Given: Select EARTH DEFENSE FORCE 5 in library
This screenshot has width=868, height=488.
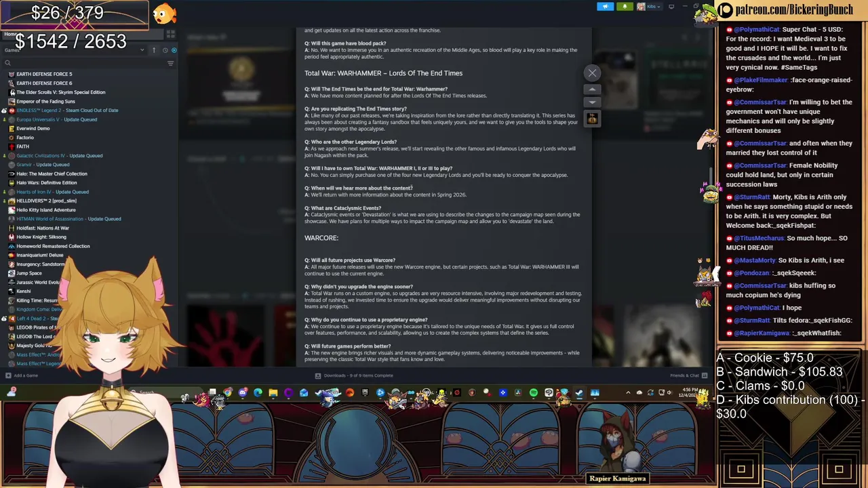Looking at the screenshot, I should pyautogui.click(x=44, y=74).
